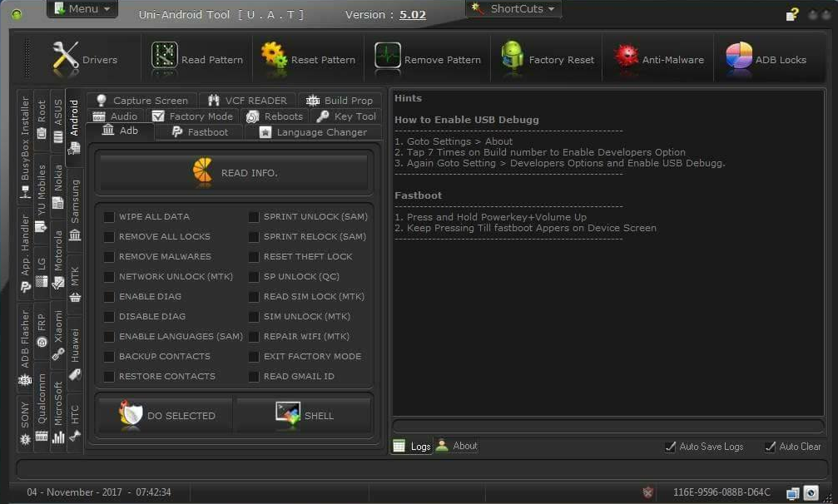838x504 pixels.
Task: Check REMOVE MALWARES
Action: coord(109,257)
